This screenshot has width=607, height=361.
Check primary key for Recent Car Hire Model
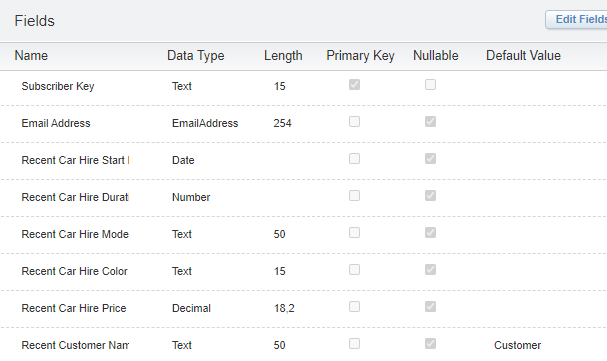tap(354, 233)
